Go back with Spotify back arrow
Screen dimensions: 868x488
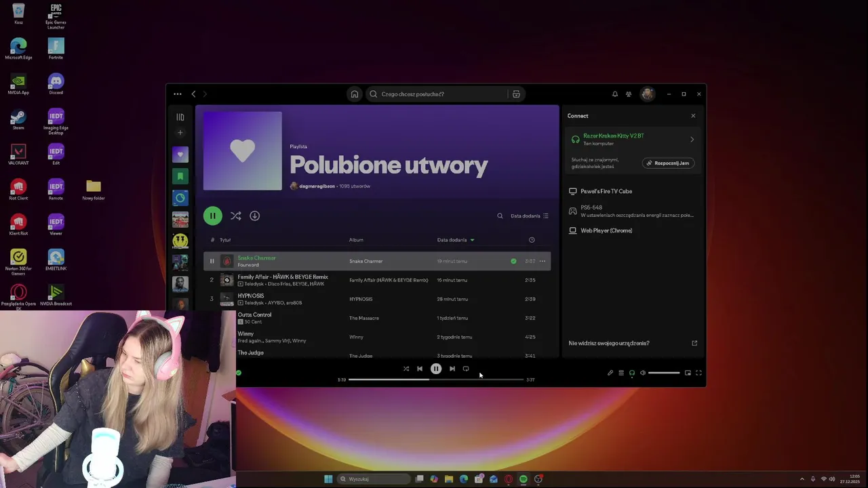(193, 94)
